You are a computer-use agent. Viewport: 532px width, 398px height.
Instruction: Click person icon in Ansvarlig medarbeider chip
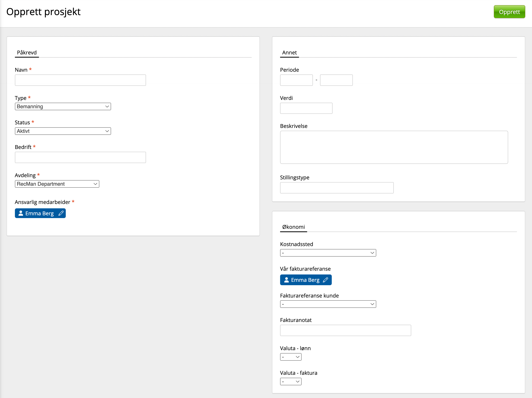point(21,213)
